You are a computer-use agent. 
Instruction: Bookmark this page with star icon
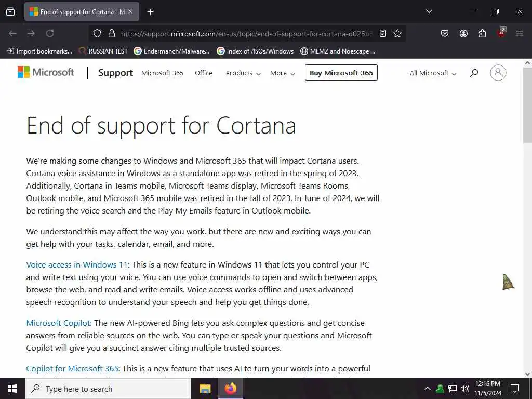397,33
